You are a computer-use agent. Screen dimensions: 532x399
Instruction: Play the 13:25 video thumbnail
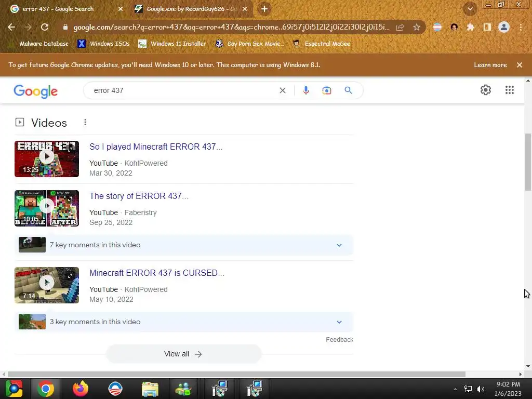tap(47, 159)
